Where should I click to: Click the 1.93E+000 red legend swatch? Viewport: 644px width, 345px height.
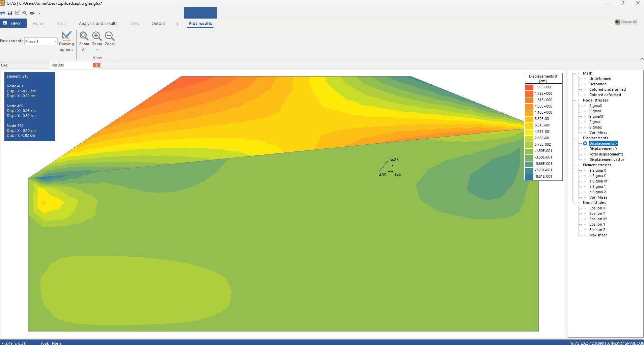[x=529, y=87]
